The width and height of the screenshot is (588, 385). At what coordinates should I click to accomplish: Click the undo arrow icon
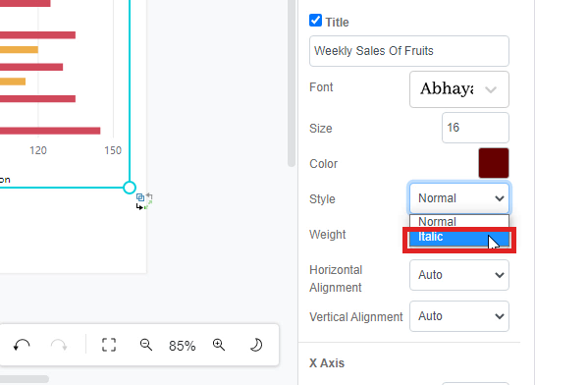click(22, 345)
